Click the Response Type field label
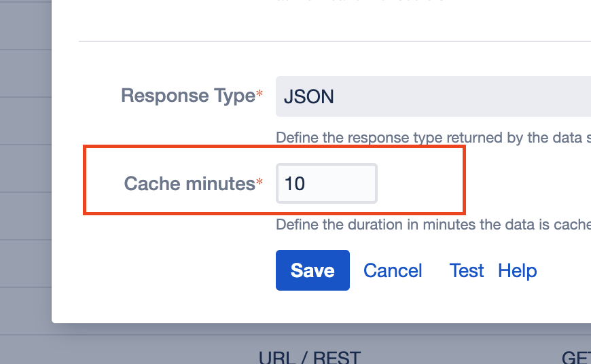 click(x=187, y=96)
